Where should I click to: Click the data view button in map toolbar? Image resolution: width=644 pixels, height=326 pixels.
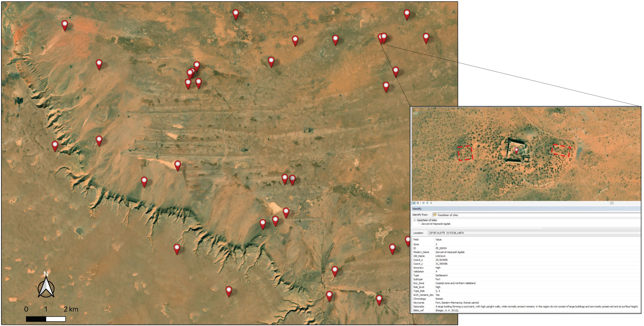(x=414, y=203)
